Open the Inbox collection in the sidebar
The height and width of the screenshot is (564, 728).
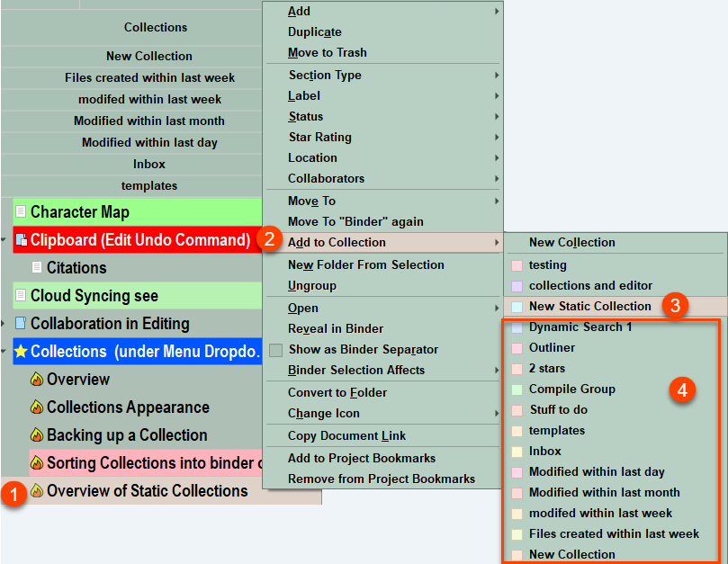click(x=148, y=164)
